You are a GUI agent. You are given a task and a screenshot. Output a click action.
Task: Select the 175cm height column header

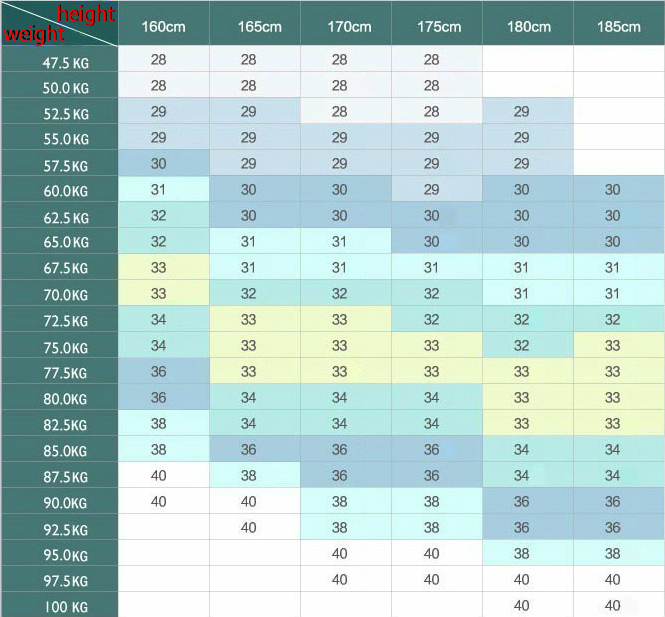coord(437,26)
